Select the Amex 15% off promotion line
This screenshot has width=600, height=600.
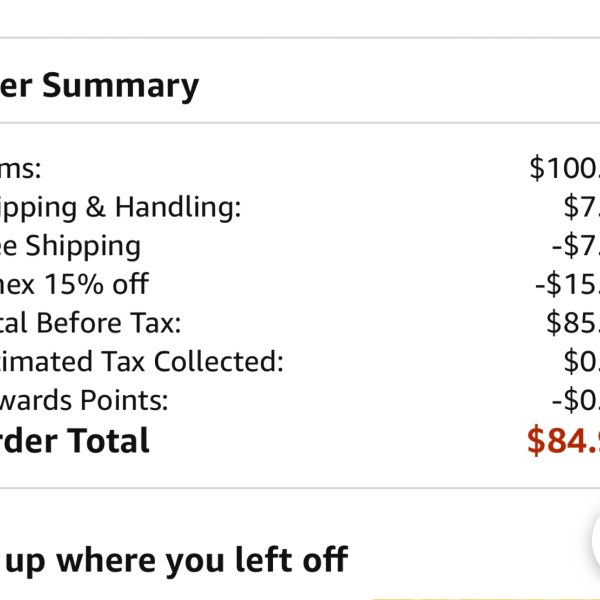pyautogui.click(x=74, y=284)
